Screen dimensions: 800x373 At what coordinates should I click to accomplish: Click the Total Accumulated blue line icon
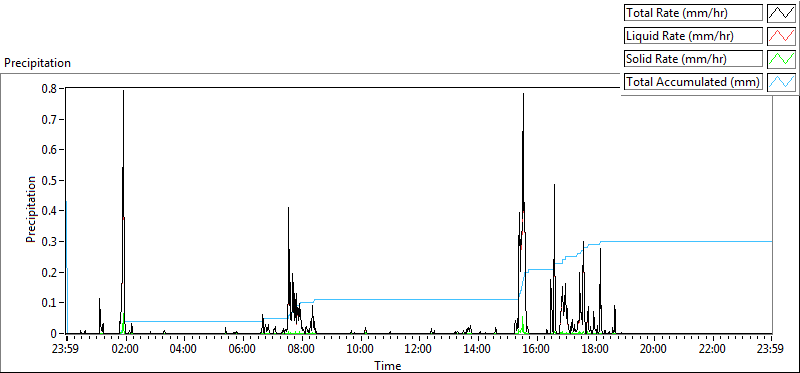781,82
